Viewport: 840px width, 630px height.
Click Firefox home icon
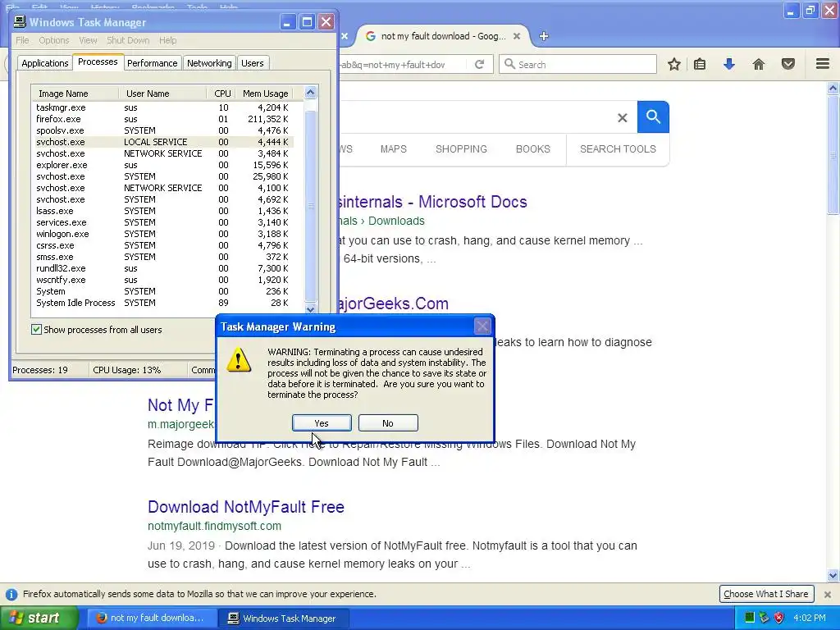coord(759,64)
